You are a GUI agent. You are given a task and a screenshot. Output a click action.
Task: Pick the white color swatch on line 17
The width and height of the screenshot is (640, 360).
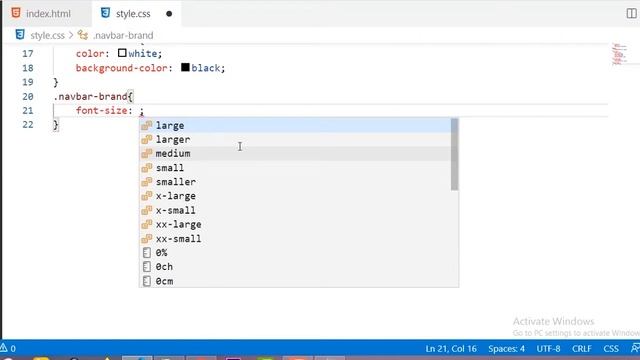(x=122, y=53)
